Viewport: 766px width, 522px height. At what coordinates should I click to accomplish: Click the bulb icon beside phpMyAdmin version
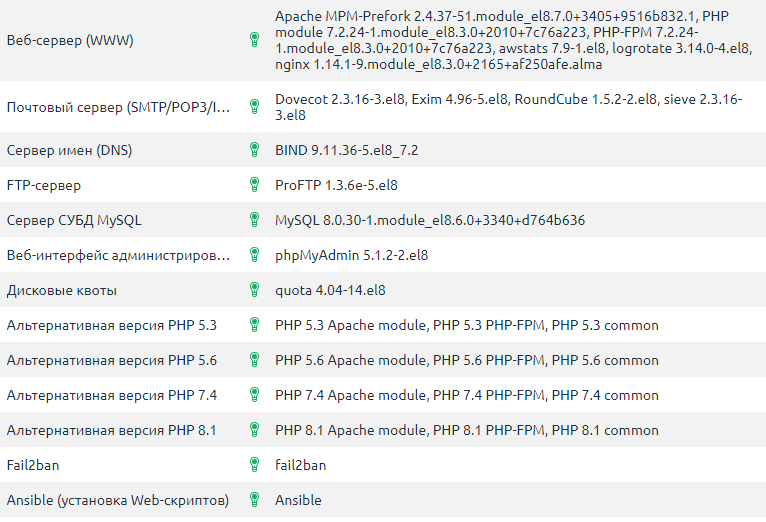point(254,255)
